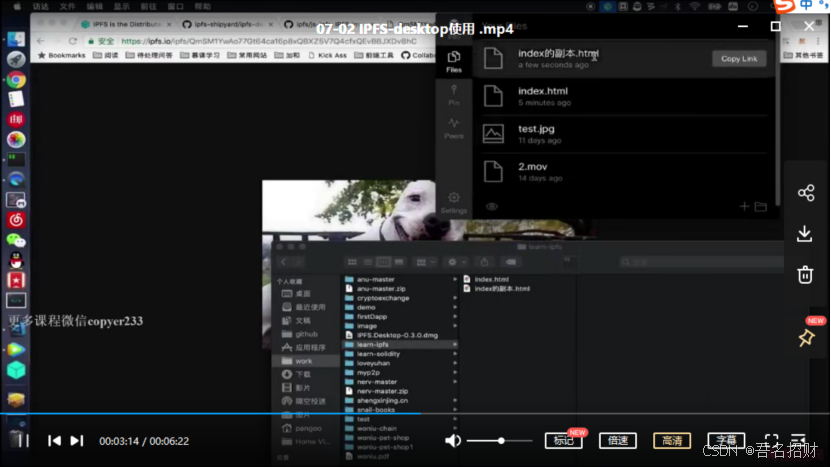Click the NetEase Music icon in the dock

coord(16,219)
